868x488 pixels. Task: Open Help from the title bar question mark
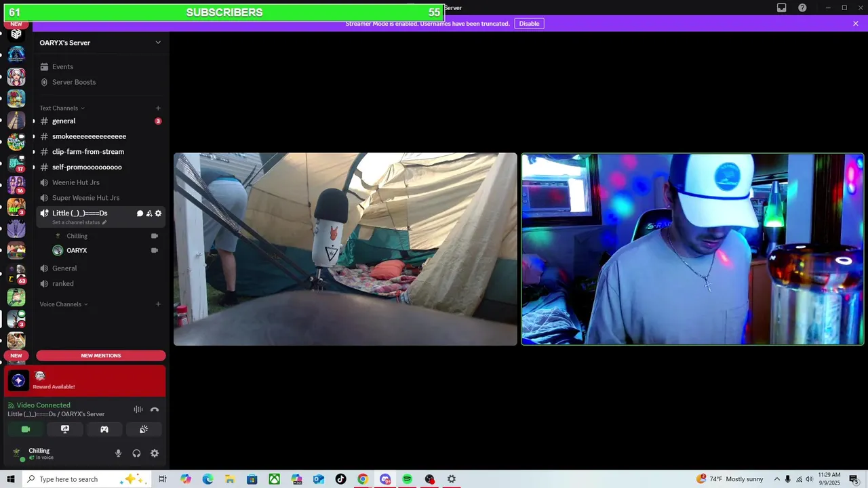pos(803,8)
